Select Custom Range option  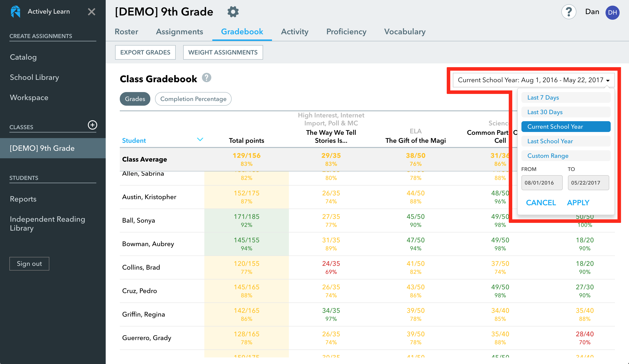tap(566, 156)
